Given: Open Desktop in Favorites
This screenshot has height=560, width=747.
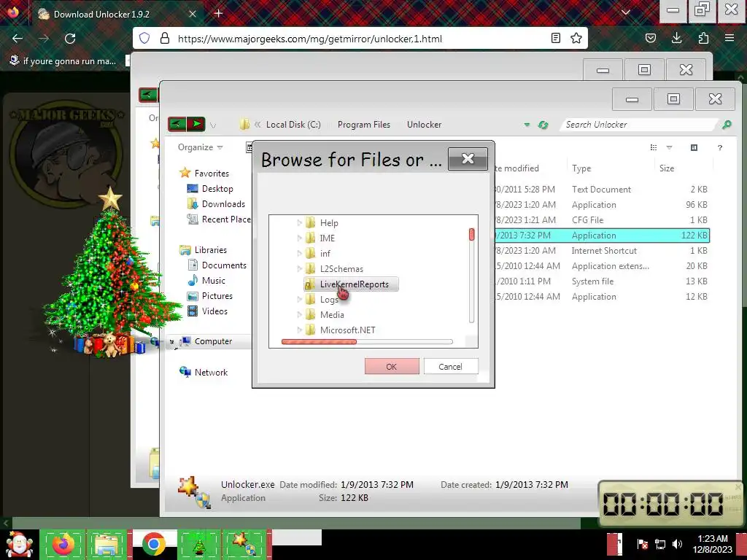Looking at the screenshot, I should click(x=217, y=189).
